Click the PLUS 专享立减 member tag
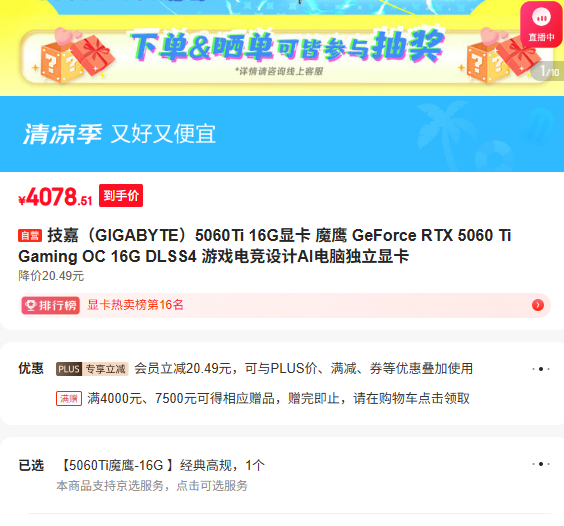Image resolution: width=564 pixels, height=526 pixels. click(92, 369)
